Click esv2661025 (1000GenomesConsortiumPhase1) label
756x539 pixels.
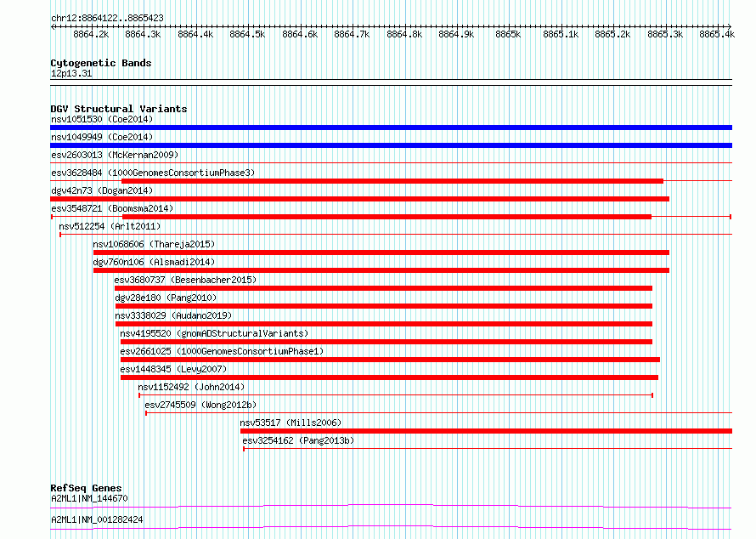tap(222, 351)
